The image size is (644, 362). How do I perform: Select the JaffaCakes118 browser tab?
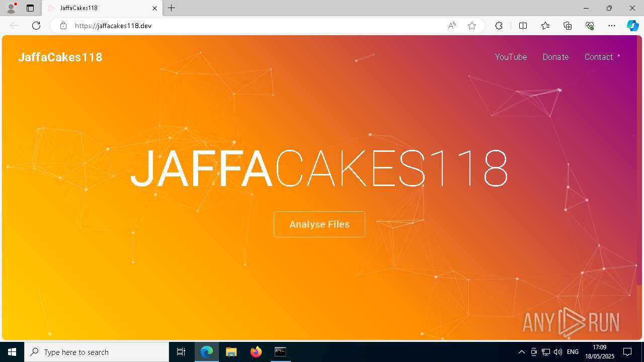[x=101, y=8]
